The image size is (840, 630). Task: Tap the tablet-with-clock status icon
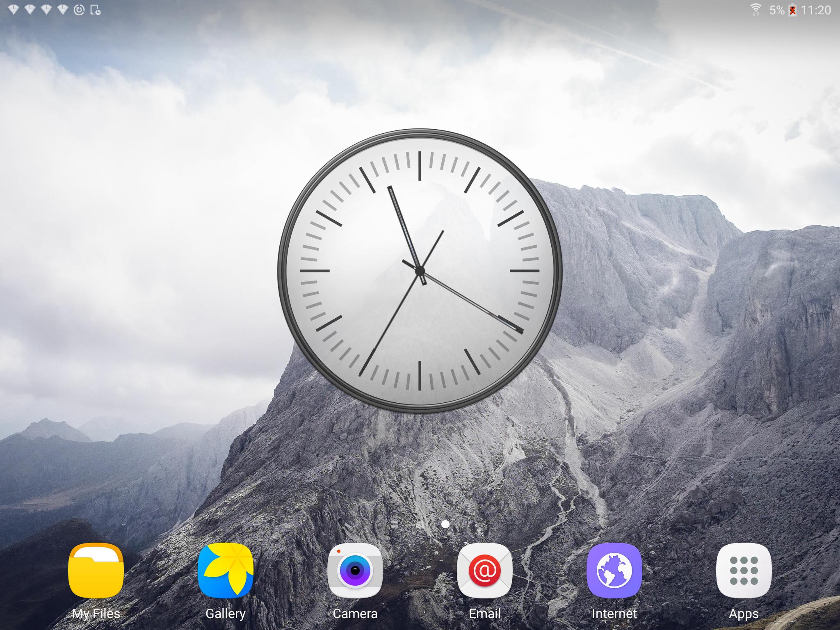point(95,10)
